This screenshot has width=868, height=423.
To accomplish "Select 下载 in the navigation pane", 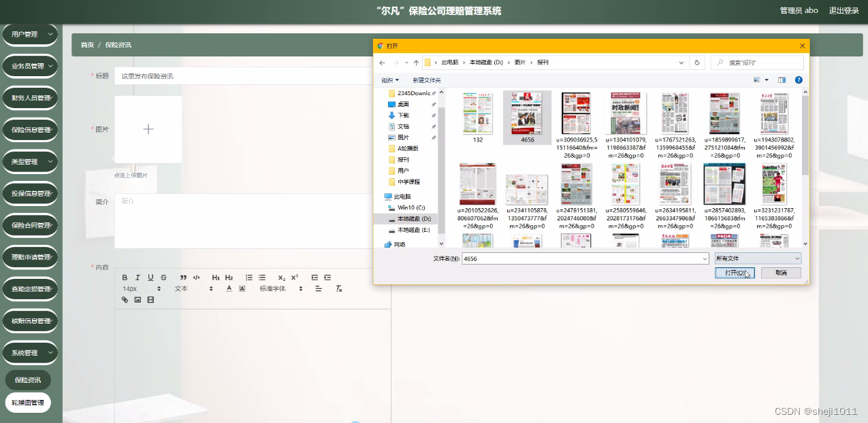I will 404,116.
